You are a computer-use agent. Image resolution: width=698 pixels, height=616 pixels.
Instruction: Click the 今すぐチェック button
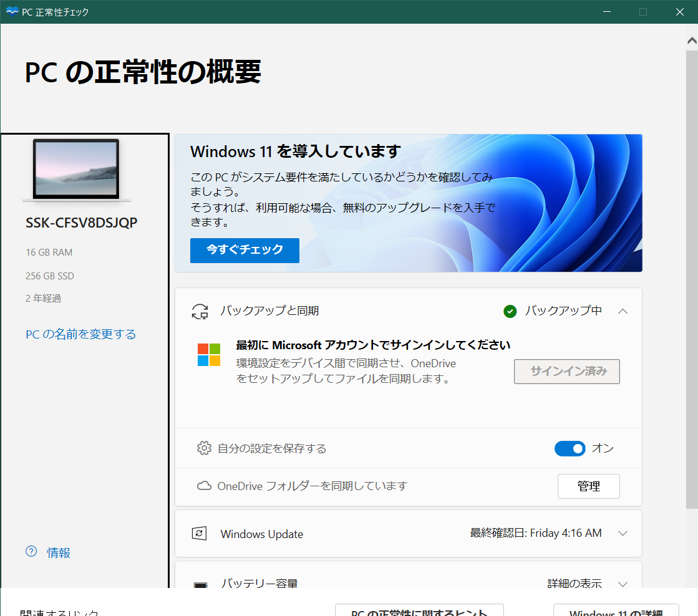[x=245, y=250]
